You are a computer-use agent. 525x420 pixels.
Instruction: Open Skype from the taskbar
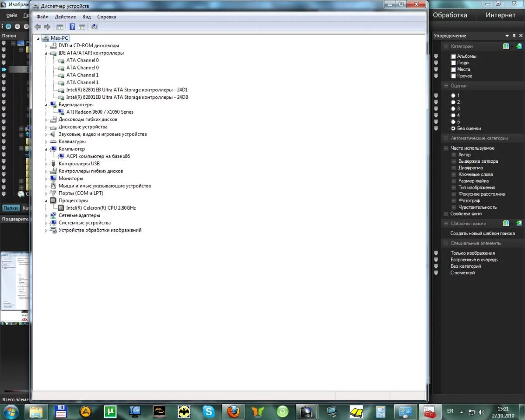(209, 411)
